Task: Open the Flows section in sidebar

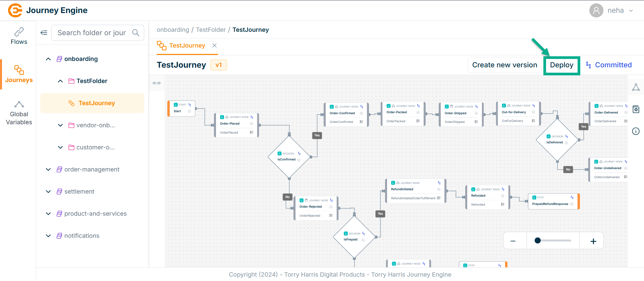Action: point(19,36)
